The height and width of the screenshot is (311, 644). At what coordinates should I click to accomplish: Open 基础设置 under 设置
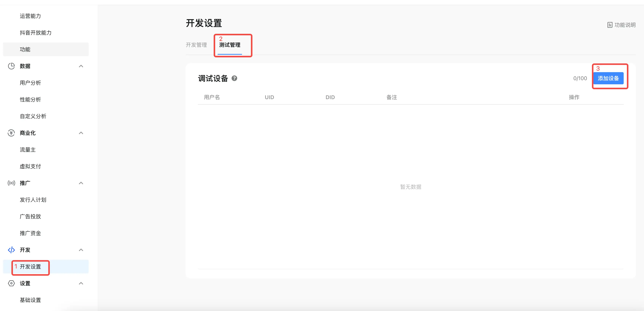(30, 300)
